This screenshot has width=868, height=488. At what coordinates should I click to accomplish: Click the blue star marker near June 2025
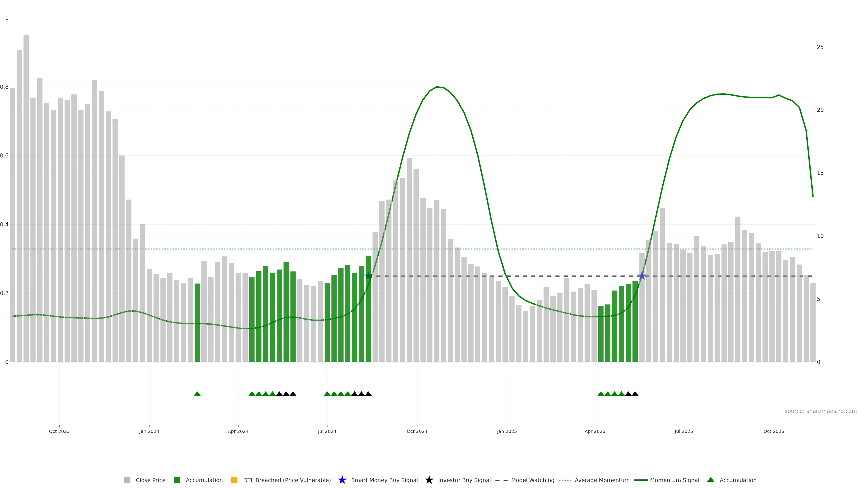(x=642, y=276)
